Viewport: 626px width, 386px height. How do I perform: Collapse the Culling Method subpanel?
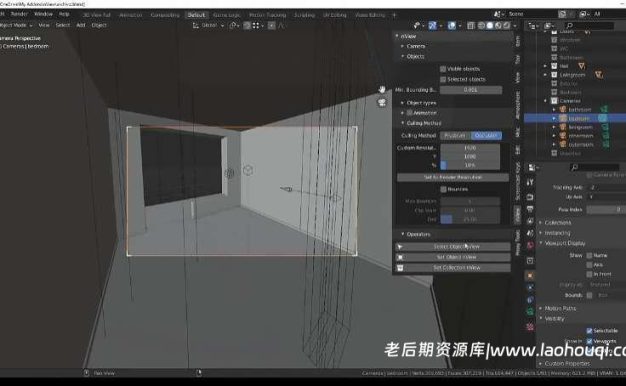click(402, 123)
